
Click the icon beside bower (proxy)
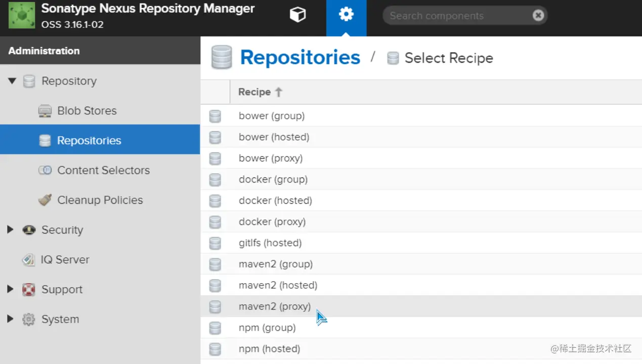[x=215, y=159]
